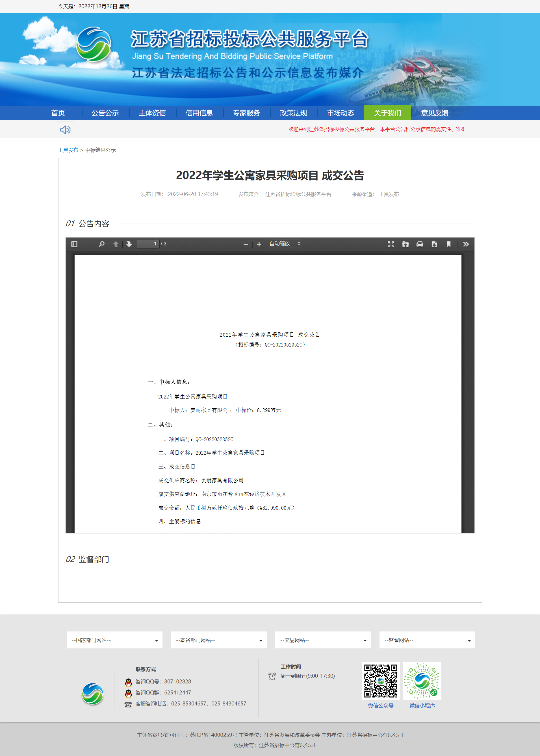Click the phone numbers 025-85304657、025-84304657
The width and height of the screenshot is (540, 756).
pos(209,703)
